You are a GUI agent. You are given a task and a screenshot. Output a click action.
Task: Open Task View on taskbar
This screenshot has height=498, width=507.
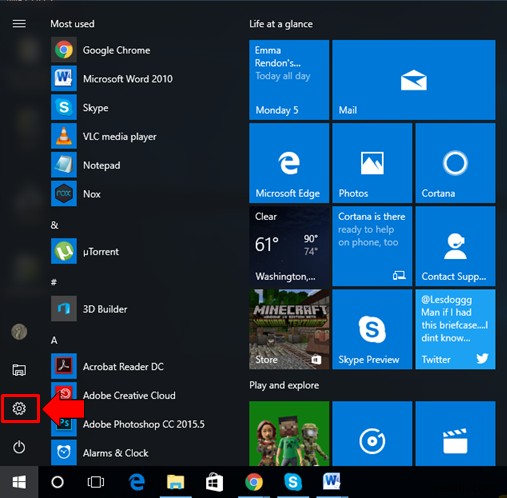[x=96, y=482]
